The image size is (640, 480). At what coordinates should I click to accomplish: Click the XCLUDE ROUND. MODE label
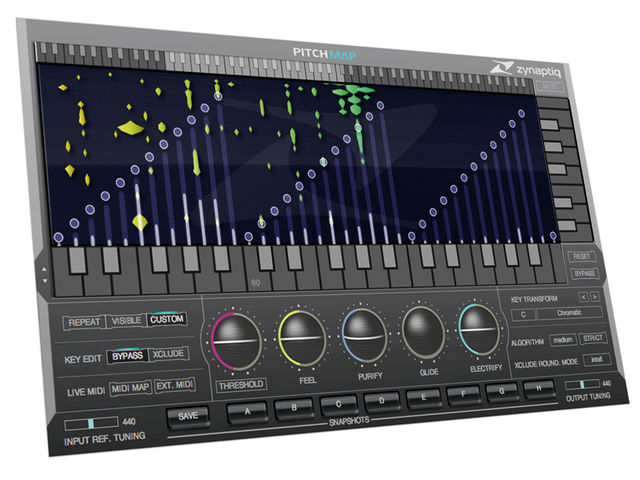click(x=546, y=363)
